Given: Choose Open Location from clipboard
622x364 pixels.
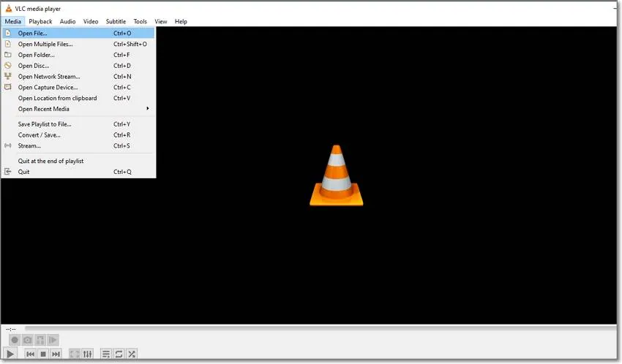Looking at the screenshot, I should [x=78, y=98].
